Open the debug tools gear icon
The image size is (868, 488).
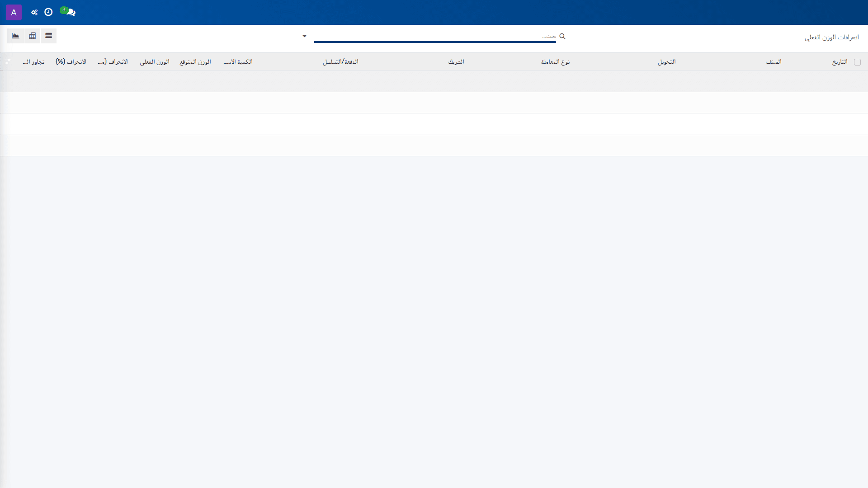point(34,12)
